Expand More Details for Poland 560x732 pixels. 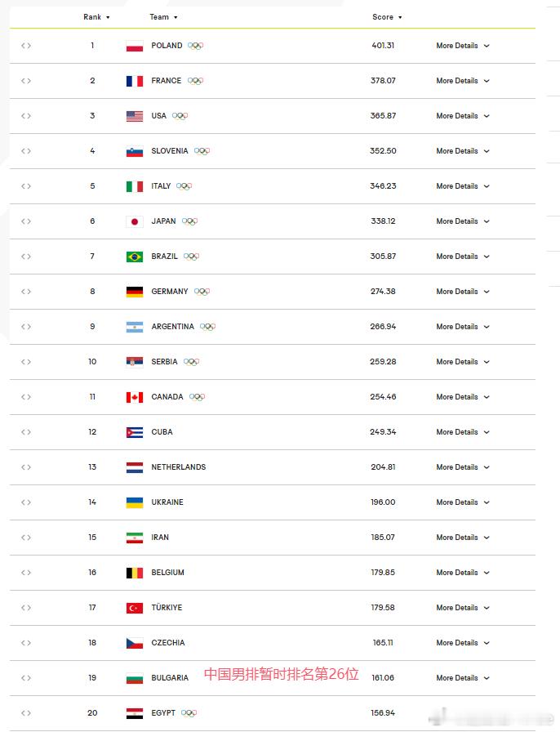coord(463,46)
